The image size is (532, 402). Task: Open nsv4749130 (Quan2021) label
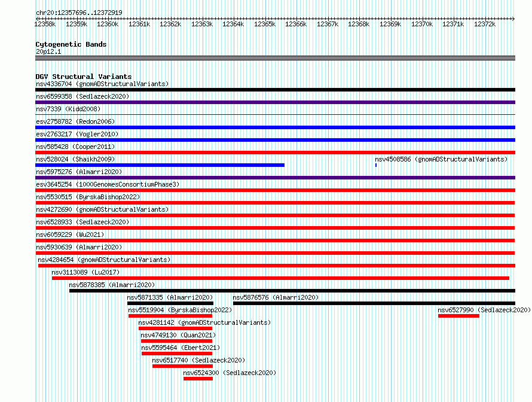point(178,335)
